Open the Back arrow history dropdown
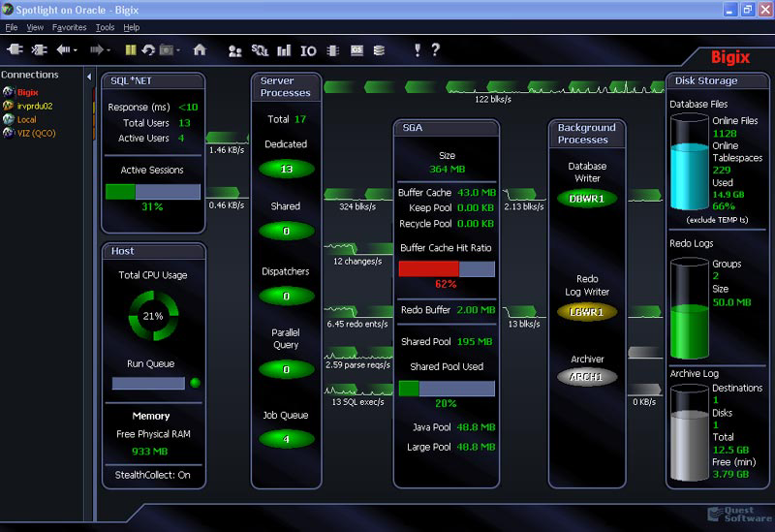 [76, 50]
